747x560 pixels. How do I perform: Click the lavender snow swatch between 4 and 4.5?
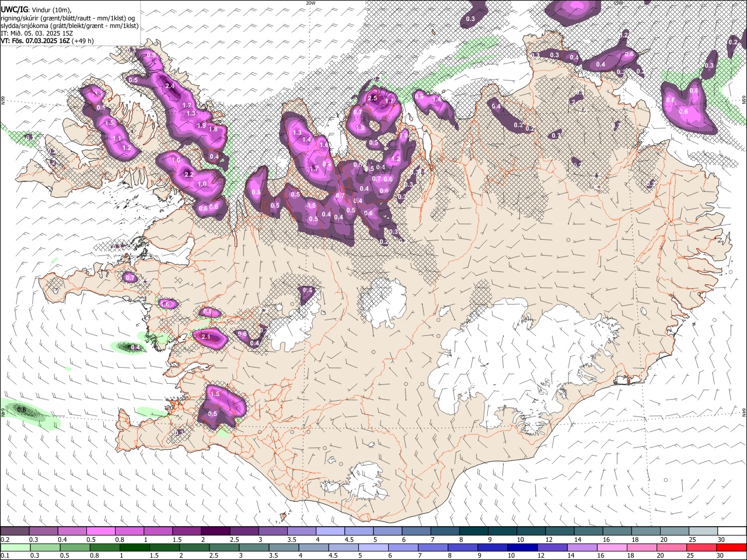[x=330, y=531]
